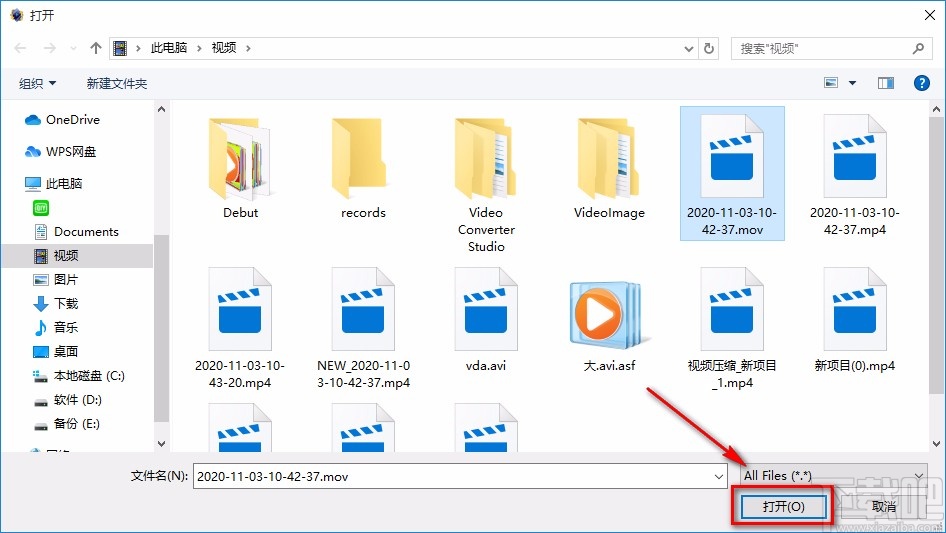Click the 此电脑 breadcrumb segment
Image resolution: width=946 pixels, height=533 pixels.
click(169, 48)
